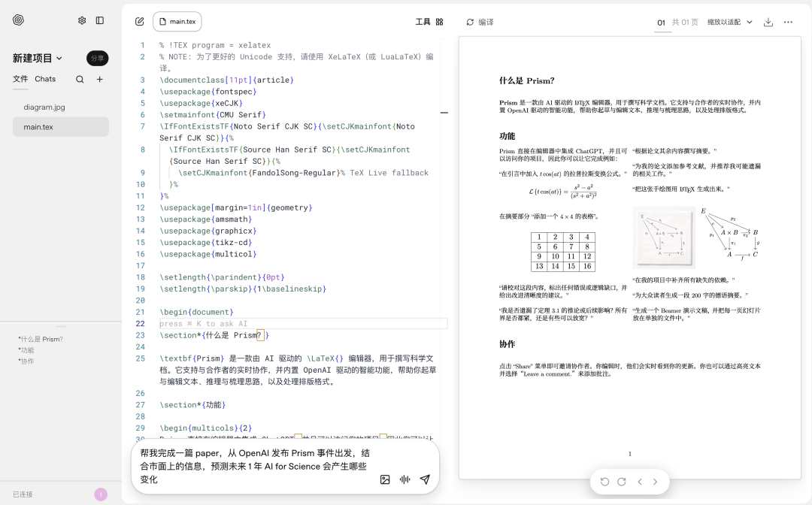Click the page number 01 field
The image size is (812, 505).
(662, 23)
